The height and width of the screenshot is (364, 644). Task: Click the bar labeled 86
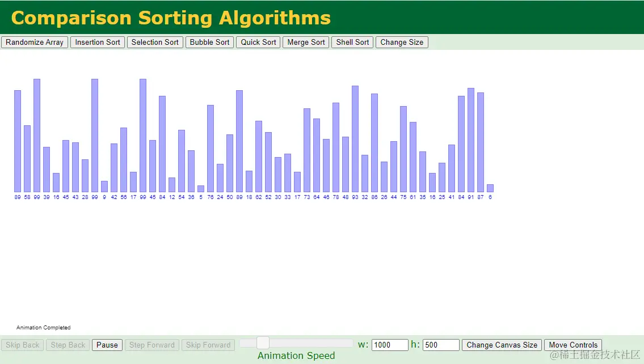coord(374,143)
